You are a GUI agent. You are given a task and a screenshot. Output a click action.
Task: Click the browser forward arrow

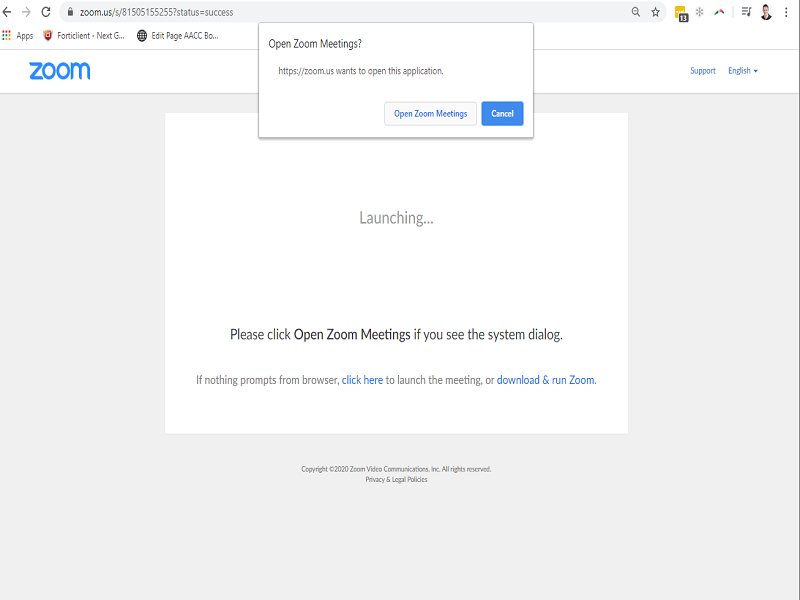[26, 12]
